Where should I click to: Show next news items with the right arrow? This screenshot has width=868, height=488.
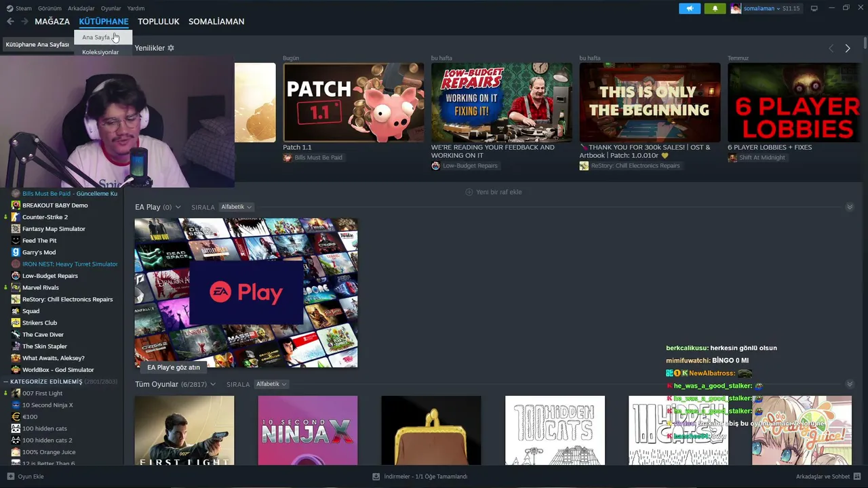tap(847, 48)
